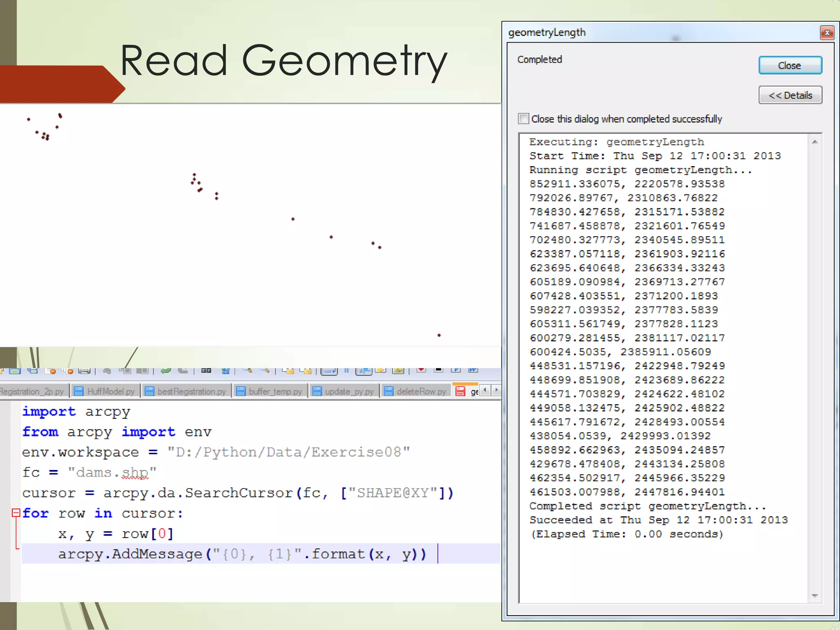Click the '<< Details' button
The image size is (840, 630).
click(790, 95)
